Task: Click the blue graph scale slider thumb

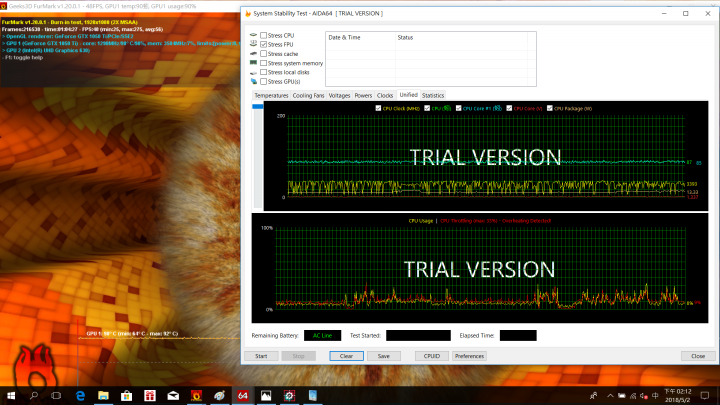Action: (x=258, y=107)
